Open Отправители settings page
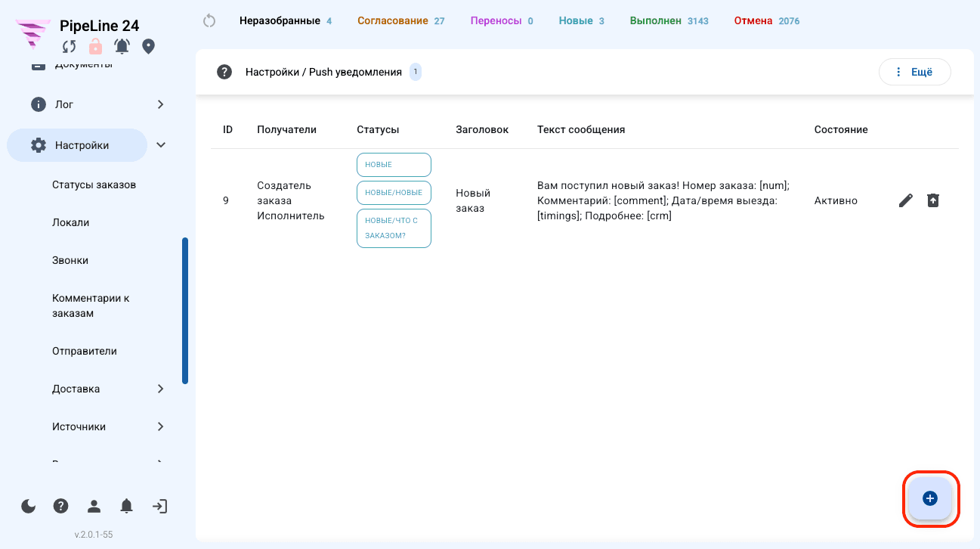 point(85,351)
